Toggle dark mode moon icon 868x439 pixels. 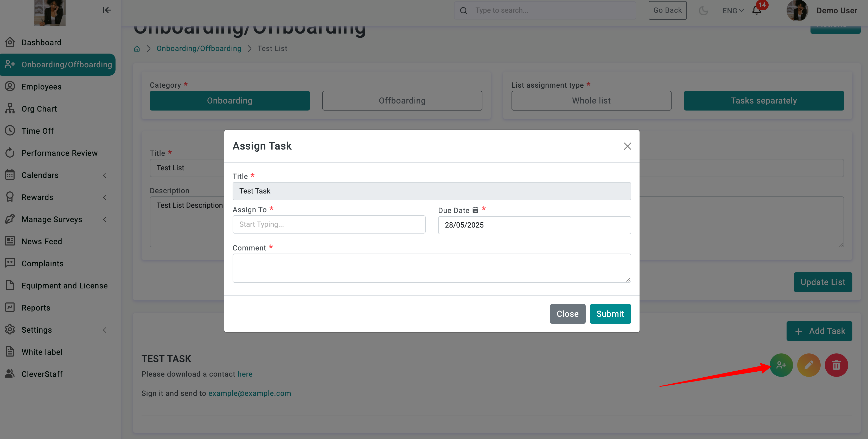click(x=703, y=10)
